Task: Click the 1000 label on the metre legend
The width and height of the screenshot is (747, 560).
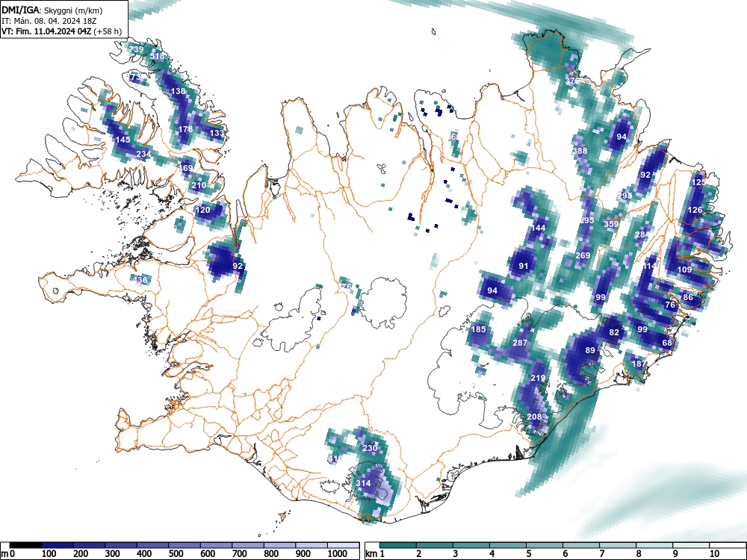Action: pos(338,553)
